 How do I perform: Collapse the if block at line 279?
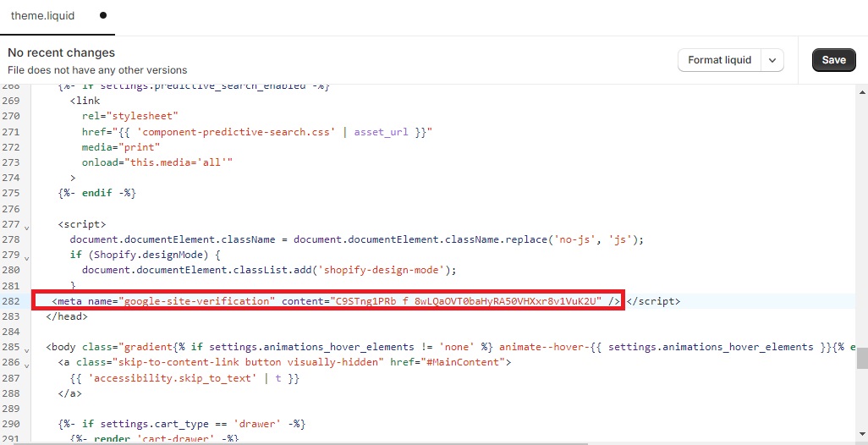pyautogui.click(x=26, y=258)
